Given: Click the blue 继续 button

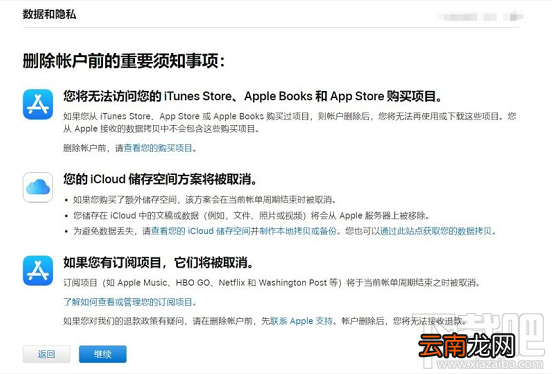Looking at the screenshot, I should tap(102, 354).
